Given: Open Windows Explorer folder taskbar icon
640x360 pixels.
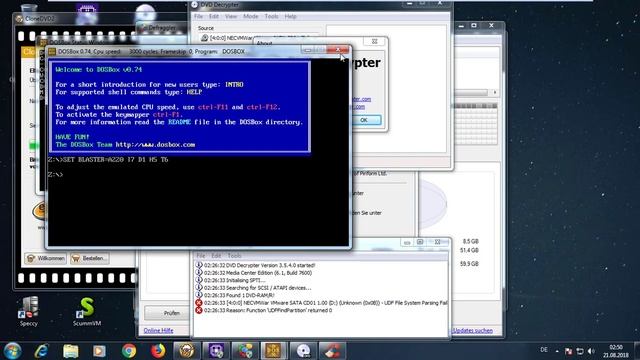Looking at the screenshot, I should pos(71,351).
